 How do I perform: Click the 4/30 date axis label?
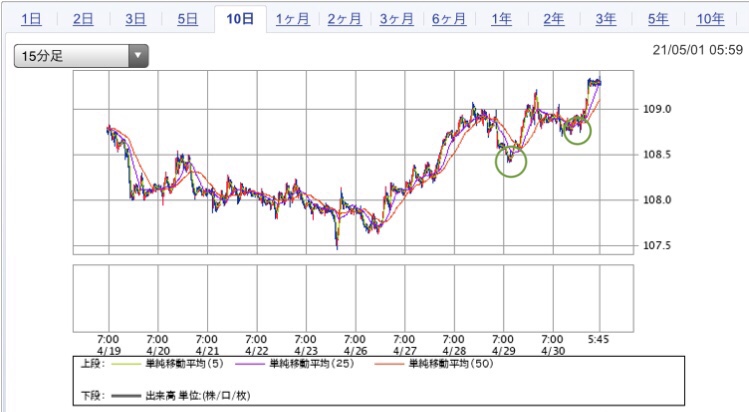point(553,351)
